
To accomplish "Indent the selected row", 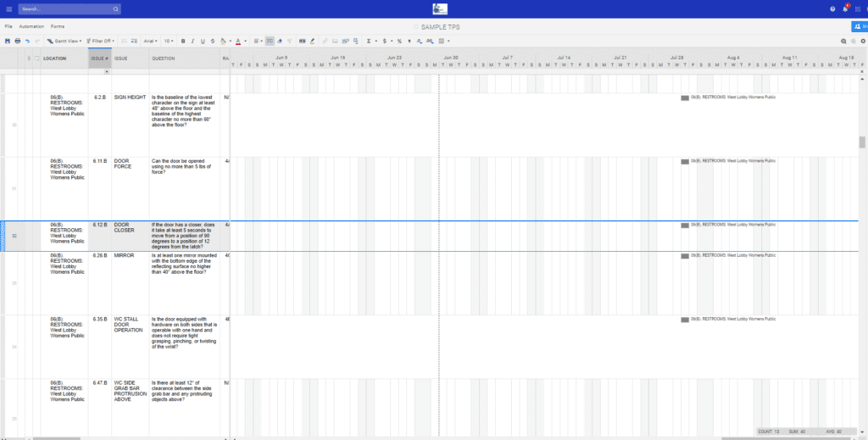I will click(x=134, y=41).
